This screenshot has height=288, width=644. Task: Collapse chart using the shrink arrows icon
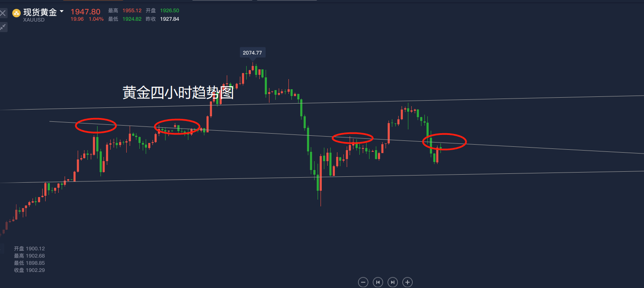click(3, 27)
